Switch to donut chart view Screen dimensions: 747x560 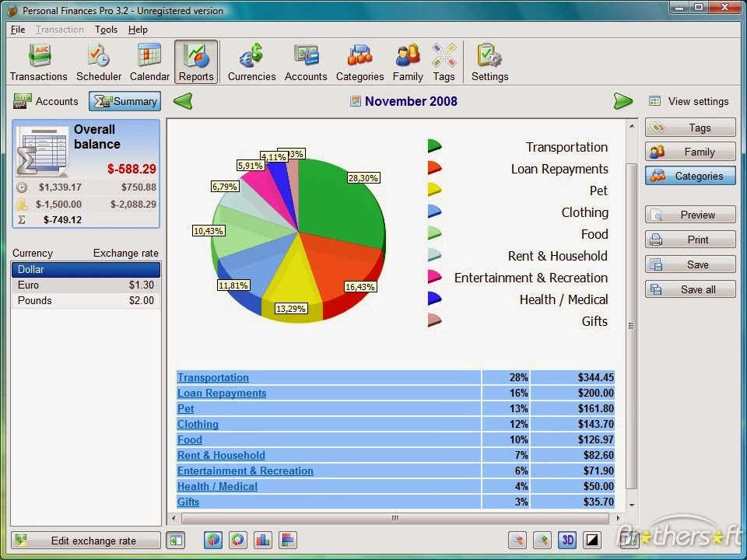238,540
